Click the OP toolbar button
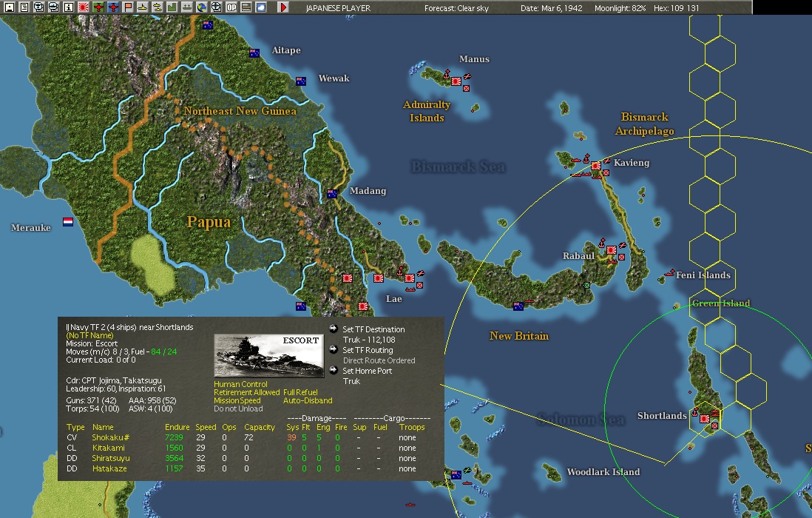812x518 pixels. pos(231,7)
